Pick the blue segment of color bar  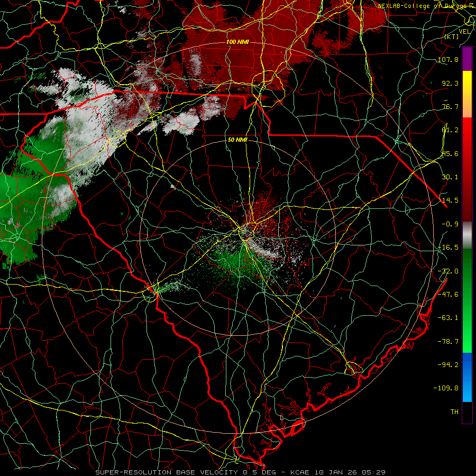[467, 377]
